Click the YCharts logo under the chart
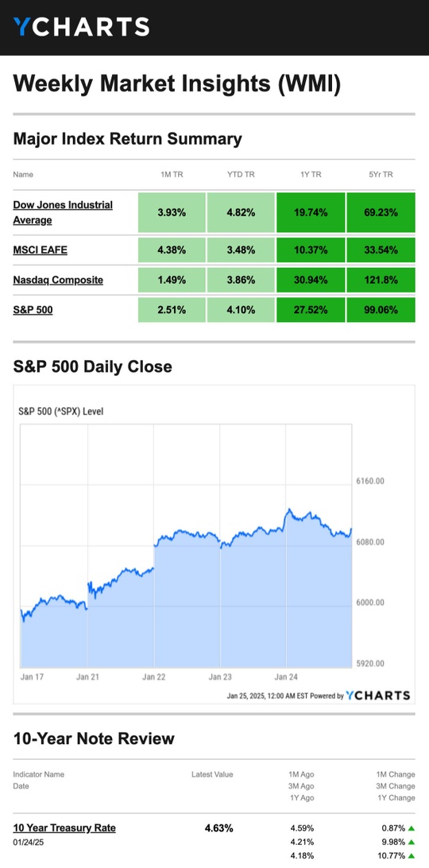 378,696
